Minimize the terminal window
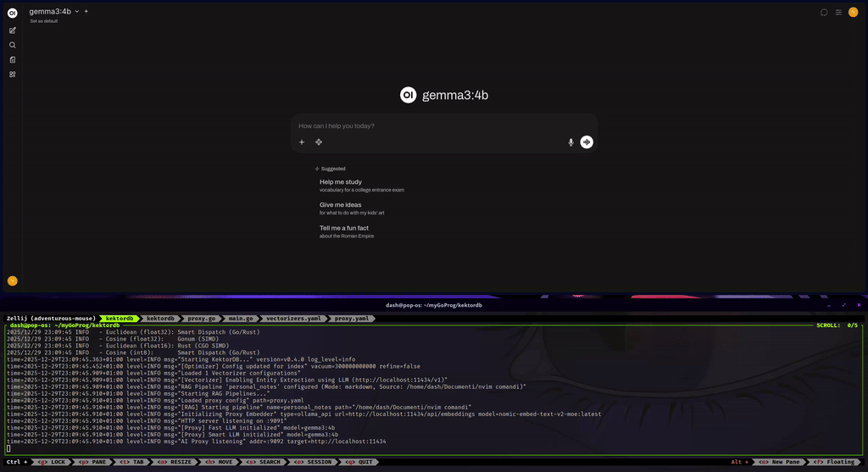Image resolution: width=868 pixels, height=472 pixels. 829,305
